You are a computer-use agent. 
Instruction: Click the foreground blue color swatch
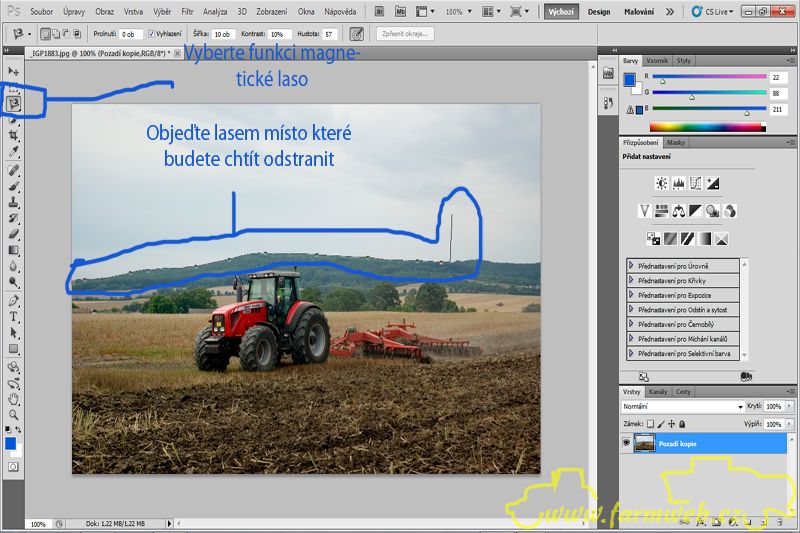[11, 443]
